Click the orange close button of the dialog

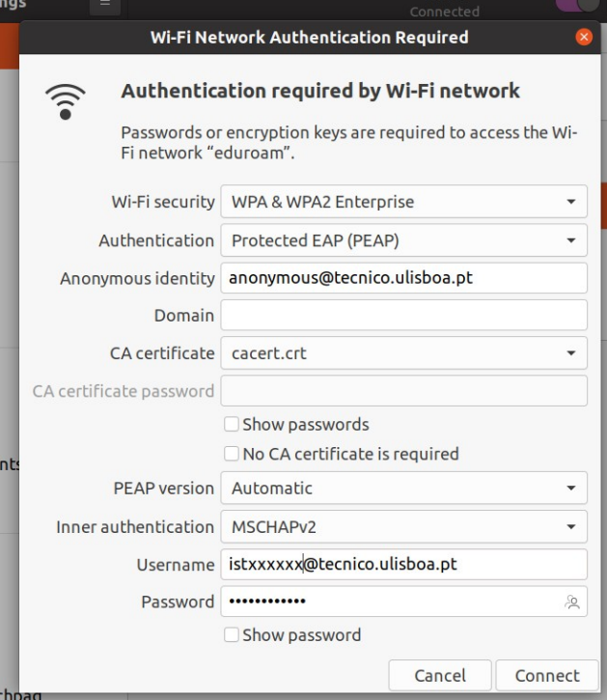(583, 37)
